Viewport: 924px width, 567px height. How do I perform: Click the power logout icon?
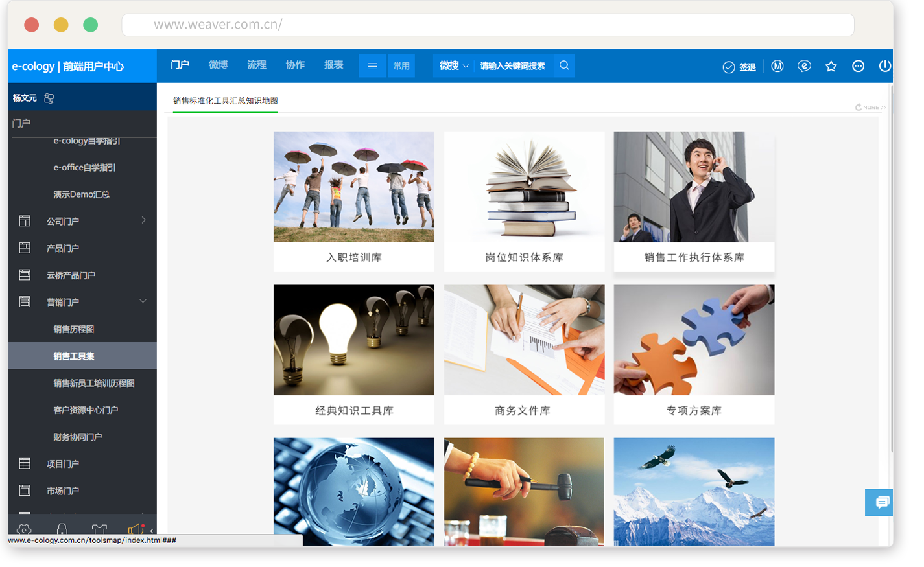[884, 66]
